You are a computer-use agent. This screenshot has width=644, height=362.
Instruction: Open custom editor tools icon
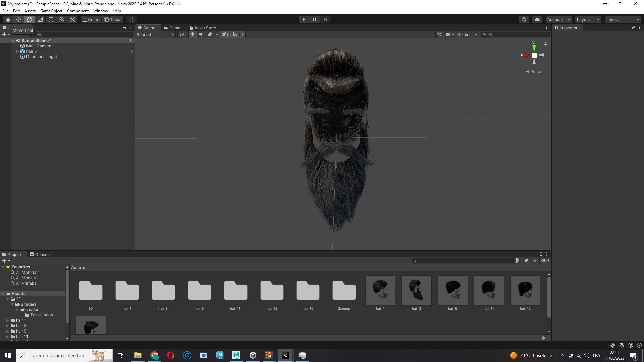point(72,19)
